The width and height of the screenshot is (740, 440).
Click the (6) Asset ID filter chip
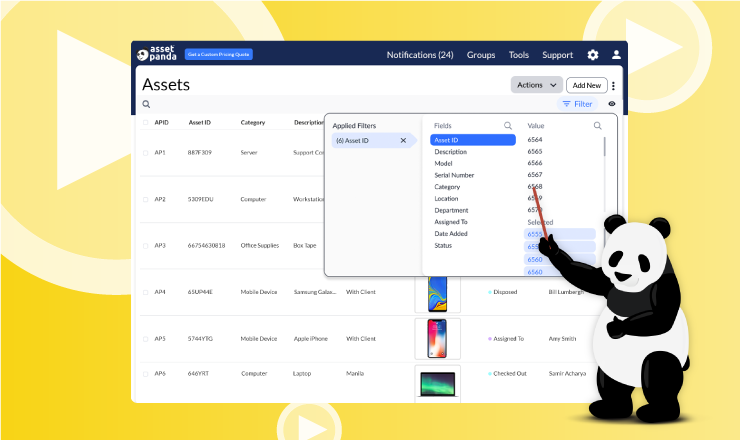tap(373, 141)
